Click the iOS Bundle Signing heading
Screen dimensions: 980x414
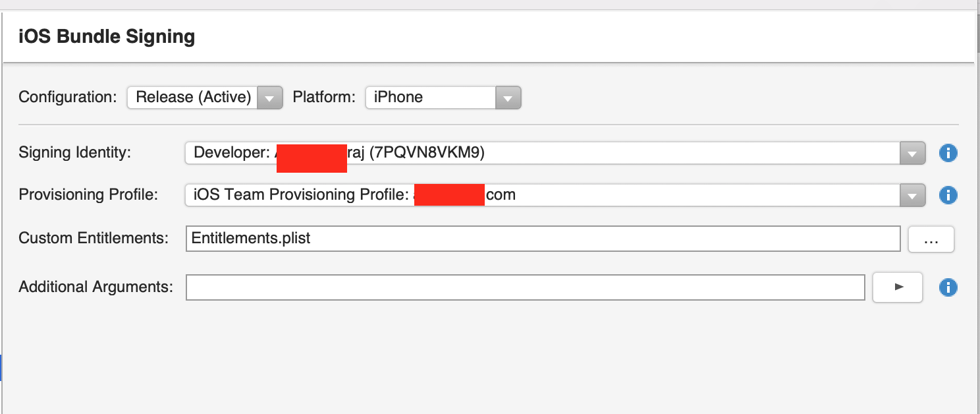[107, 36]
